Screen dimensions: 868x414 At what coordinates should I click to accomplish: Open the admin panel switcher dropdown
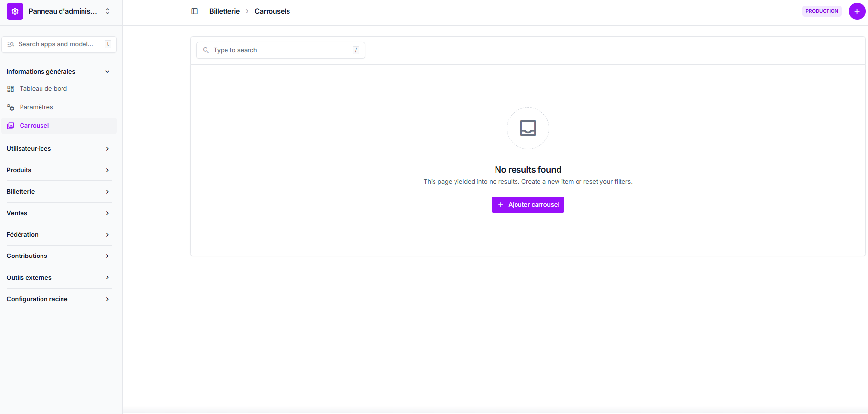107,11
